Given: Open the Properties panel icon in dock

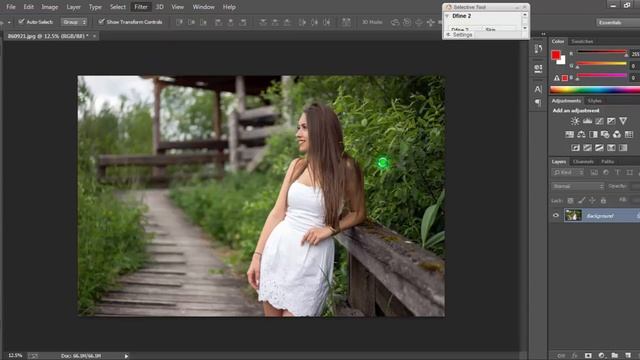Looking at the screenshot, I should (538, 68).
